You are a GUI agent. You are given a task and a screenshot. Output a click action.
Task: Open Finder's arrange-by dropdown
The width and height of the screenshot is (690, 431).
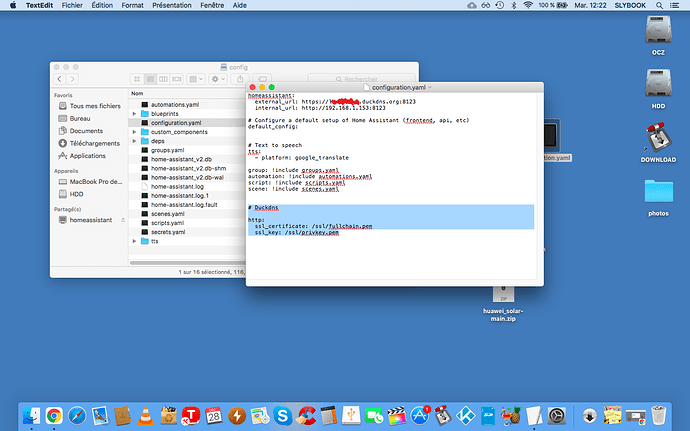point(196,79)
